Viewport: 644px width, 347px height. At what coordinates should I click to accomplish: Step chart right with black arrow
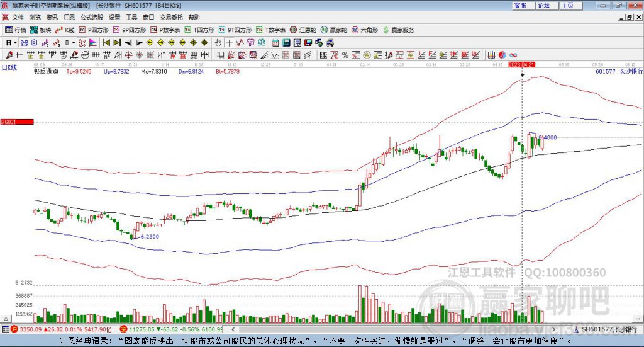point(139,43)
